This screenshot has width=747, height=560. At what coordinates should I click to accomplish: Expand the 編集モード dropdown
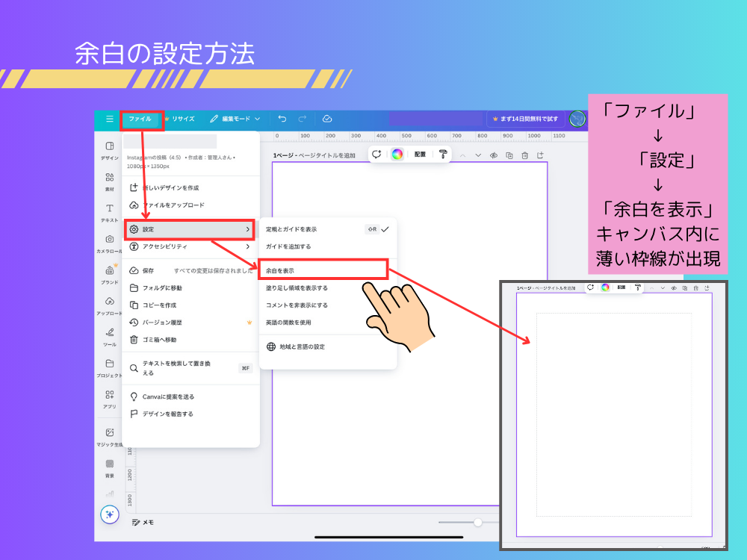pos(235,119)
